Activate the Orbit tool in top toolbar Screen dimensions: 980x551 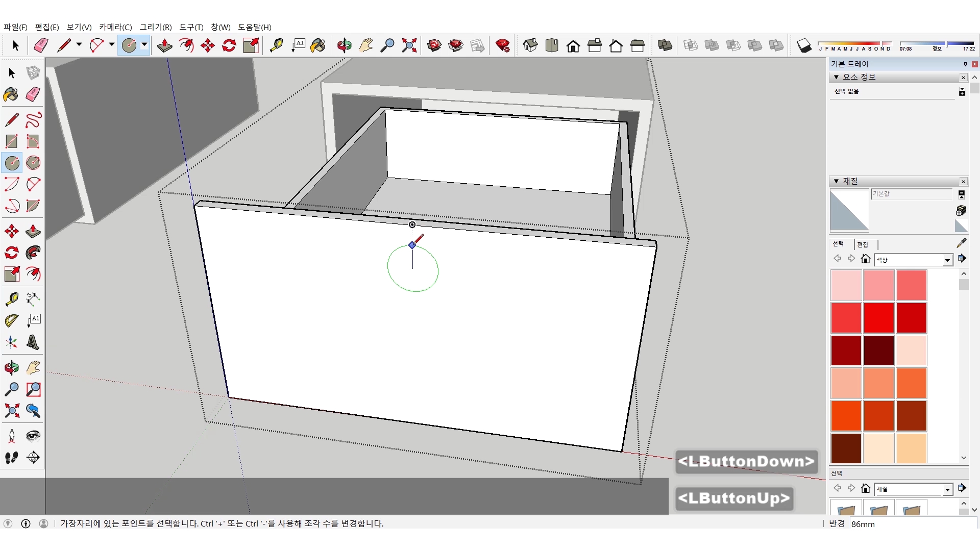pos(344,45)
